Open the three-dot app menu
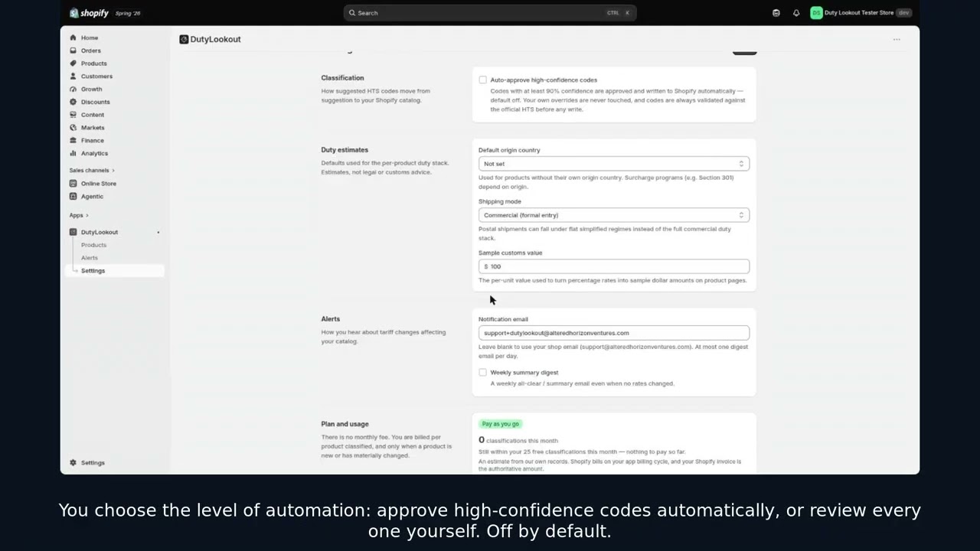 [x=897, y=40]
